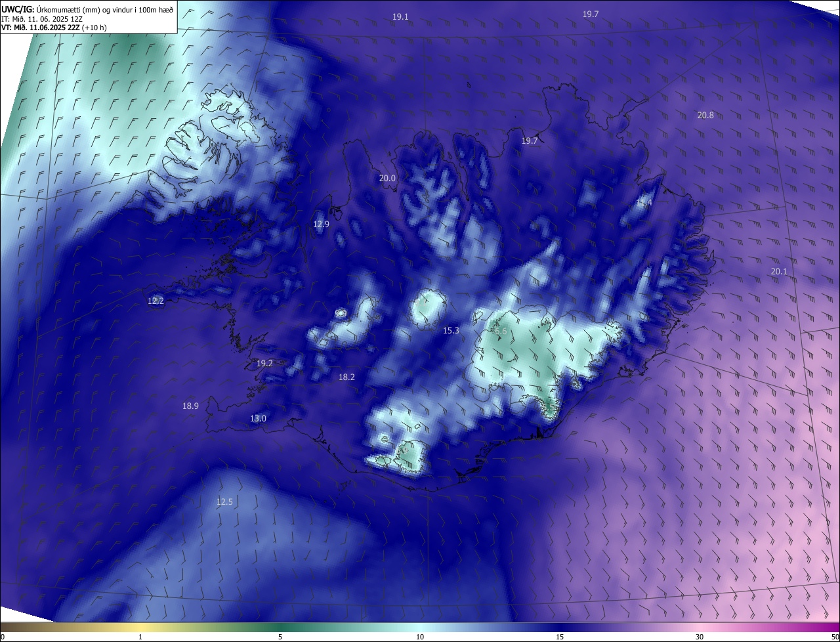Screen dimensions: 840x642
Task: Click the colorbar tick label '15'
Action: coord(560,637)
